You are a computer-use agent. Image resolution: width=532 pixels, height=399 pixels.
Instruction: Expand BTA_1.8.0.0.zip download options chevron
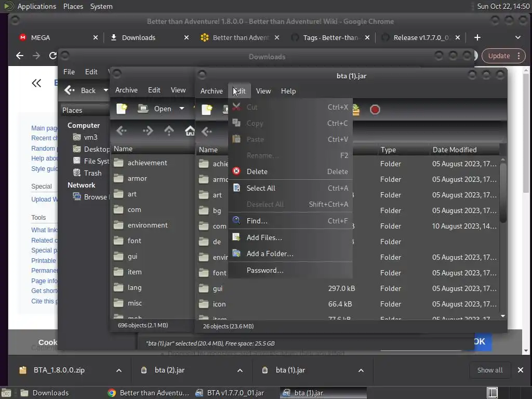point(119,370)
